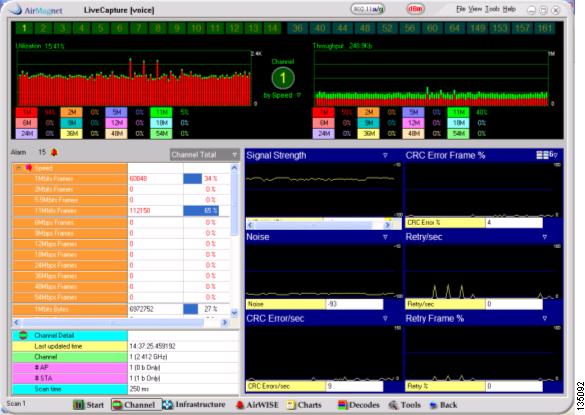Click the CRC Errors/sec value field
This screenshot has width=585, height=415.
point(354,386)
